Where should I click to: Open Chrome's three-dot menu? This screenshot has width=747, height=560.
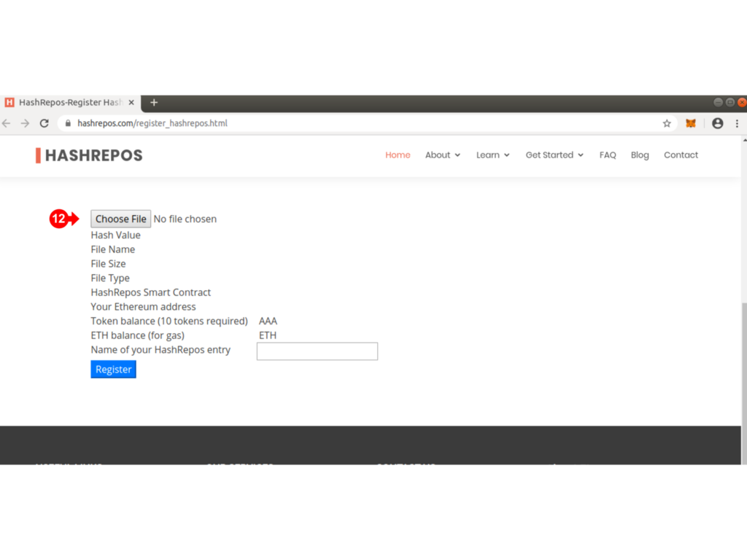pyautogui.click(x=737, y=123)
